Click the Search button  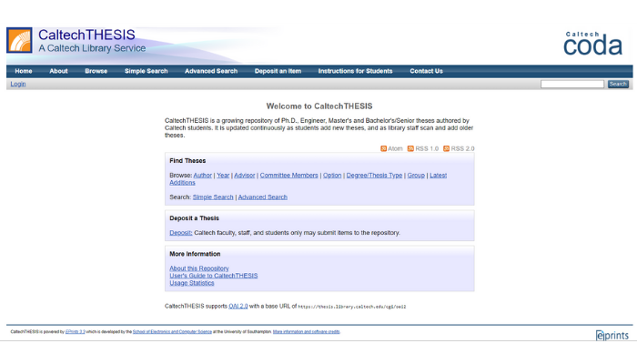point(618,84)
